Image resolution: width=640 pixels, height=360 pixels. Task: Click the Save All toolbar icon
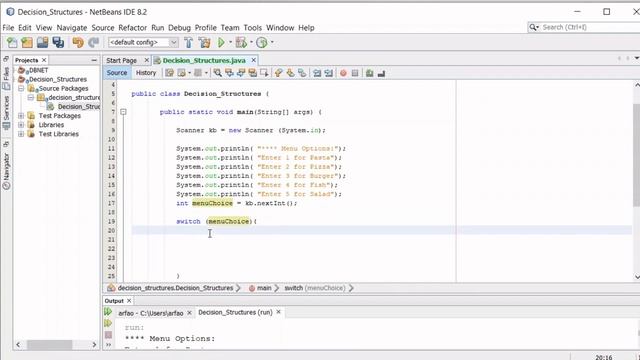tap(58, 42)
